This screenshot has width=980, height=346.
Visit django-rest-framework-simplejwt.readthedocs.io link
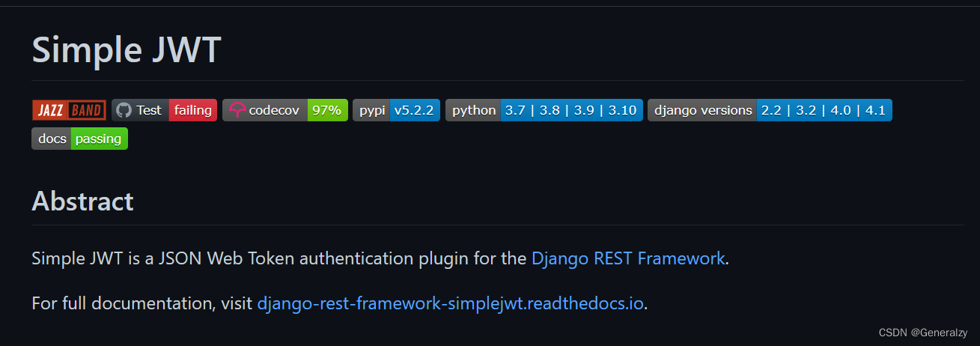(x=450, y=304)
